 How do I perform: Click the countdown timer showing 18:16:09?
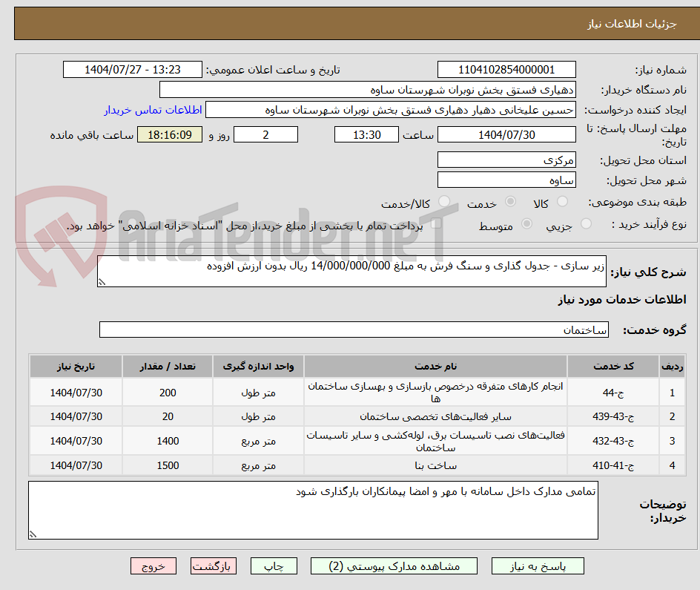(169, 134)
